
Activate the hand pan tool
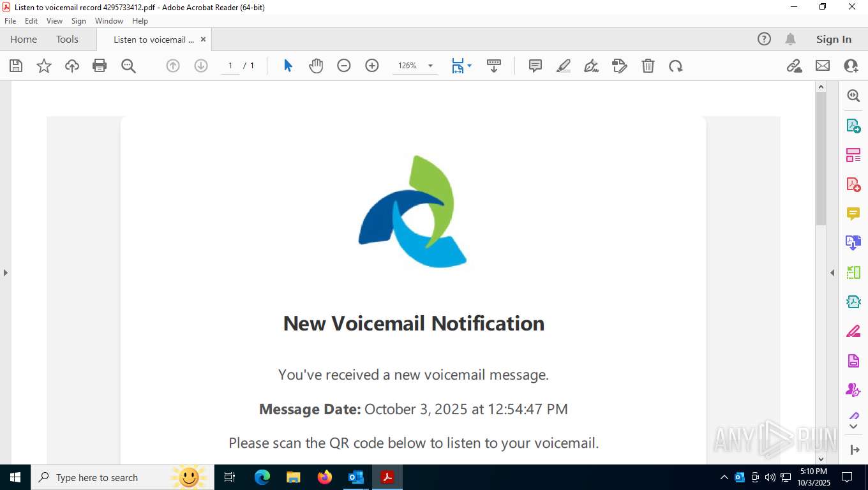coord(316,66)
